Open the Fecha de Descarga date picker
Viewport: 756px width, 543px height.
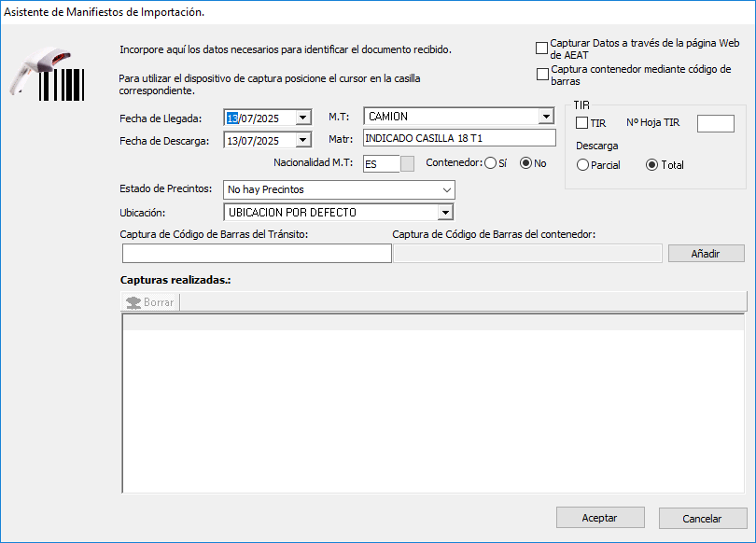[x=302, y=141]
